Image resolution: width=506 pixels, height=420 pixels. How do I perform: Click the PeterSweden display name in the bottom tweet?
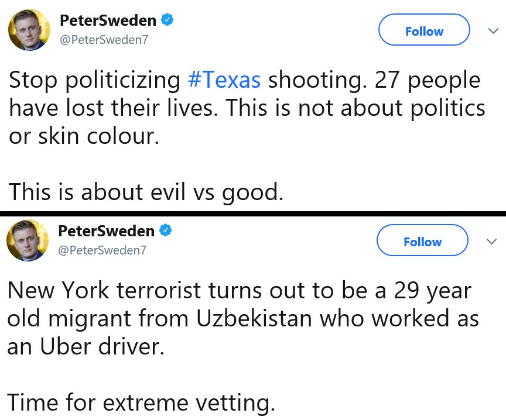[x=107, y=231]
